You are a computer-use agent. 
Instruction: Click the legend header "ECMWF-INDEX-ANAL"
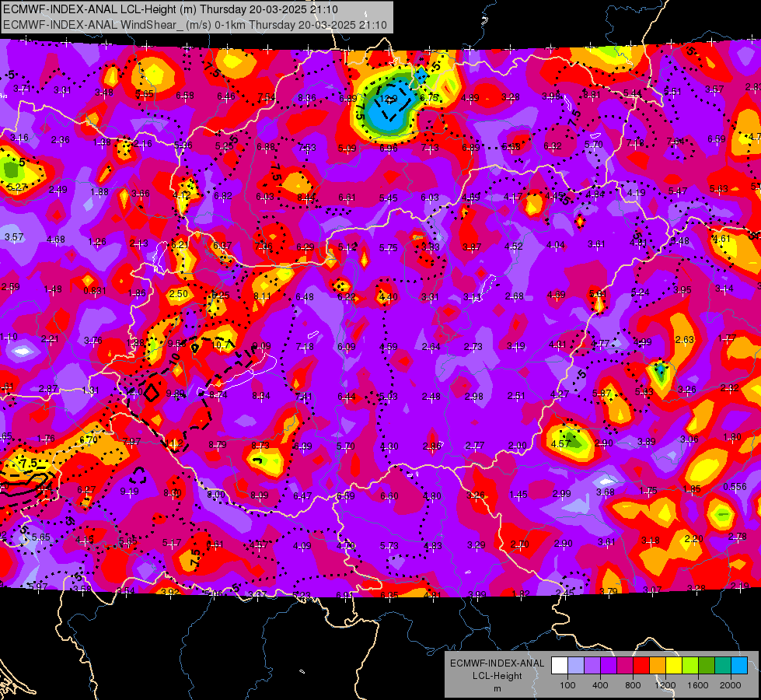click(x=497, y=663)
